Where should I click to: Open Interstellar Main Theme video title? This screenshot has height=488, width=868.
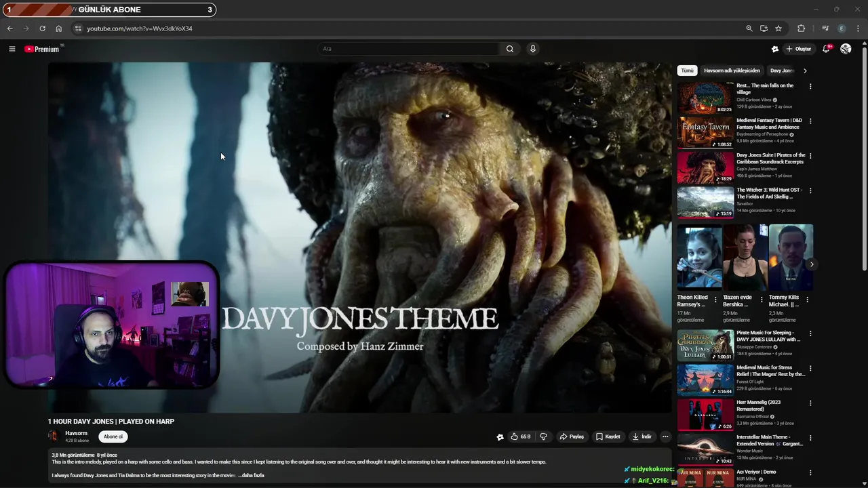point(770,441)
